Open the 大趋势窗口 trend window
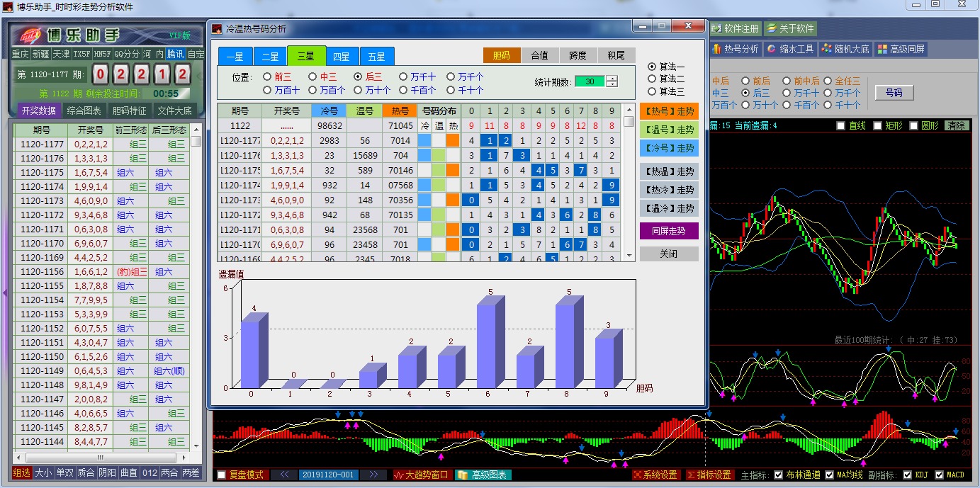 coord(422,475)
